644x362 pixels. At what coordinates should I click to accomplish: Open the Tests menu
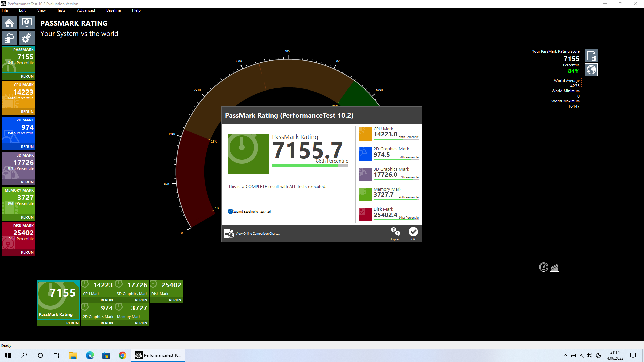[x=61, y=10]
